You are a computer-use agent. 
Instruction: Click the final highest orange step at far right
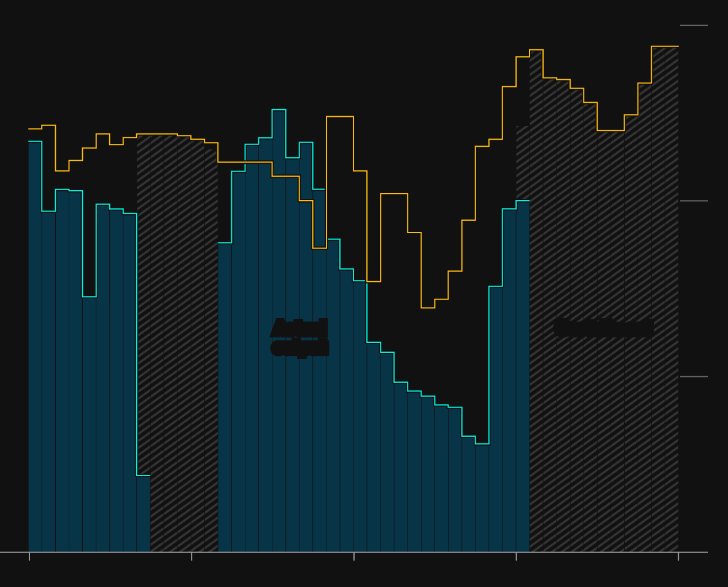click(665, 46)
